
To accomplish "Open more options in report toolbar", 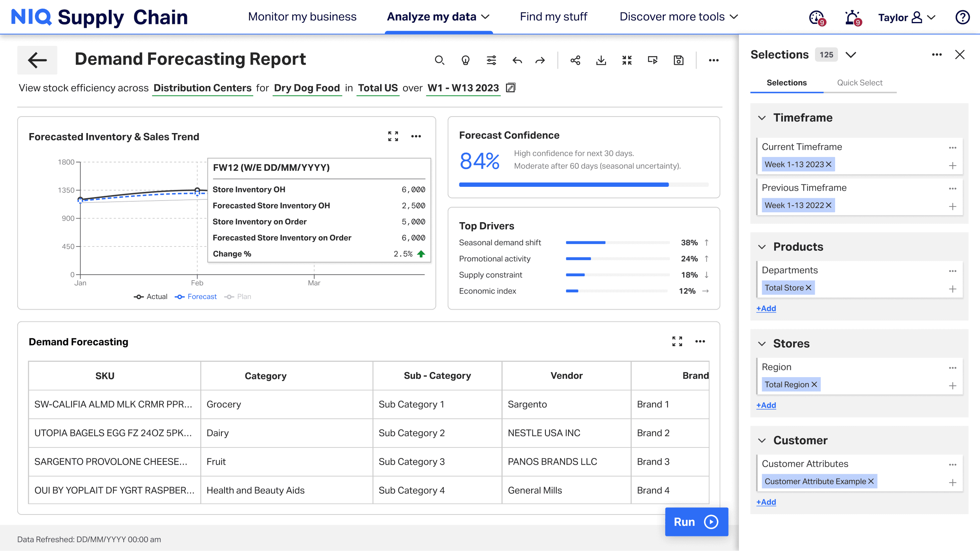I will (714, 60).
